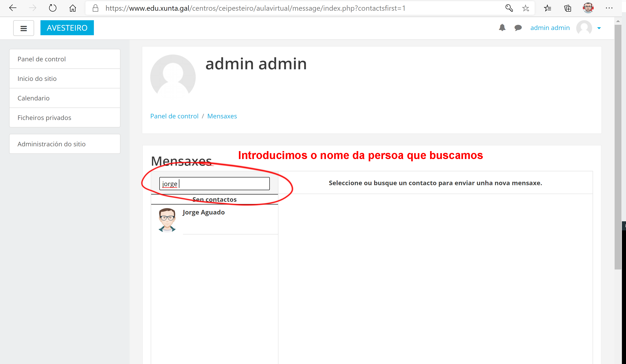Open Calendario in side navigation
The width and height of the screenshot is (626, 364).
tap(34, 98)
